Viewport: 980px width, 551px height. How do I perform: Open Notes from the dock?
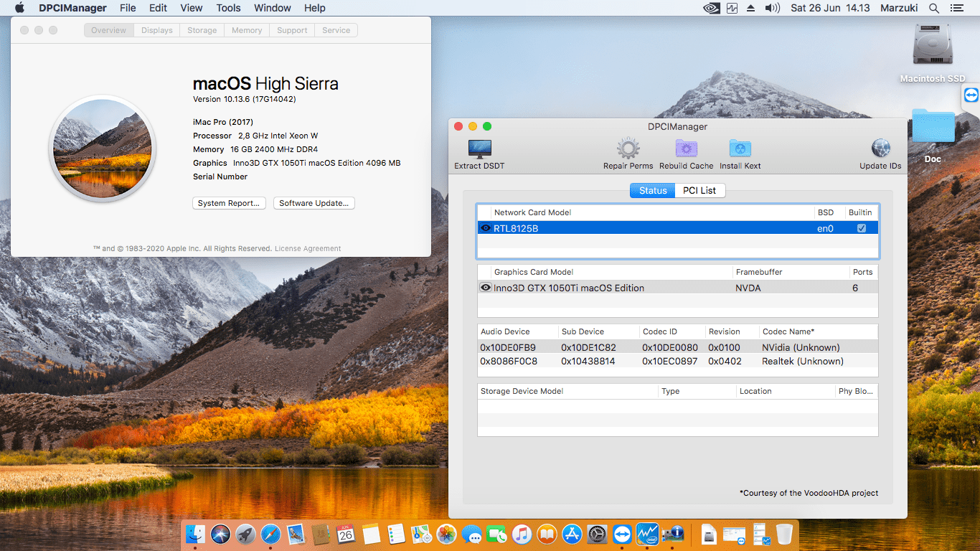click(371, 534)
